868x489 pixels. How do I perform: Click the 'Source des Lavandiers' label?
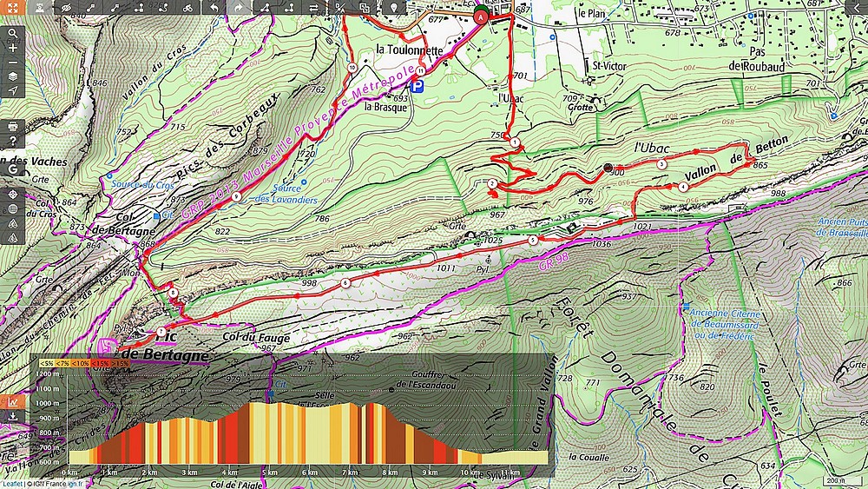[286, 194]
